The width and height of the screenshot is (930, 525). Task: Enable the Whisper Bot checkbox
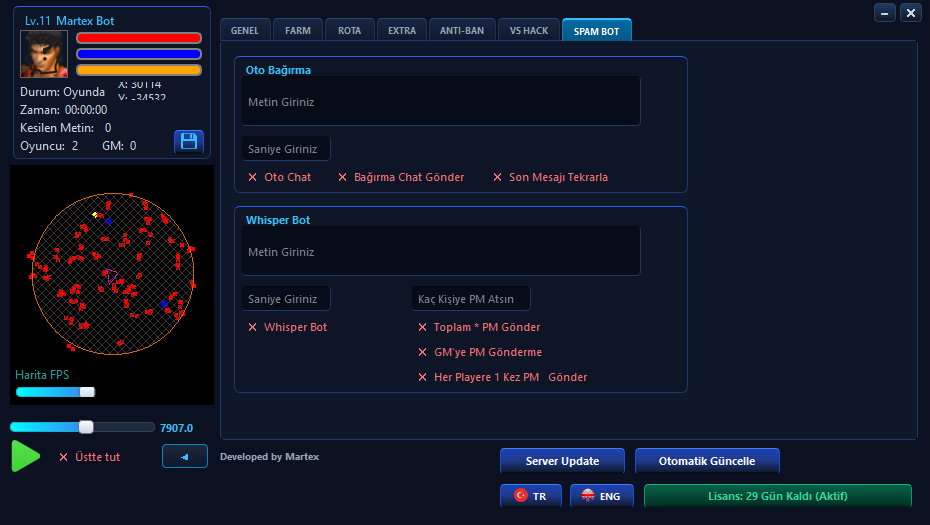point(288,327)
